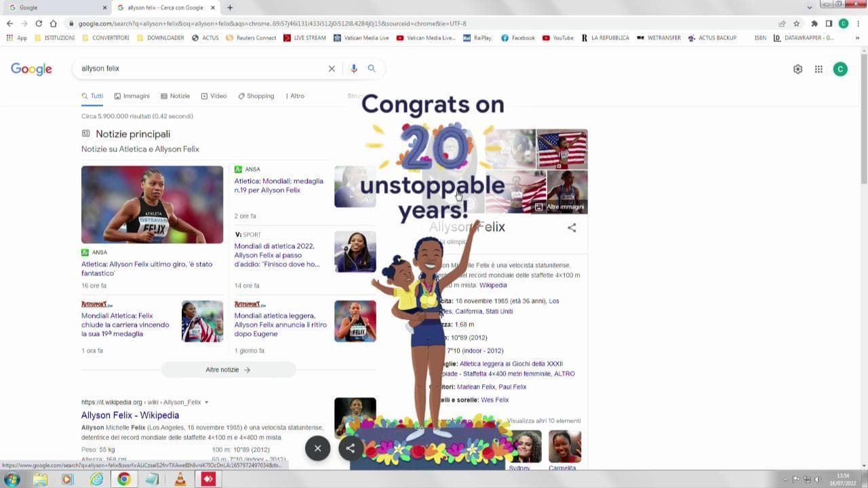Click Altre immagini in the knowledge panel

(559, 207)
